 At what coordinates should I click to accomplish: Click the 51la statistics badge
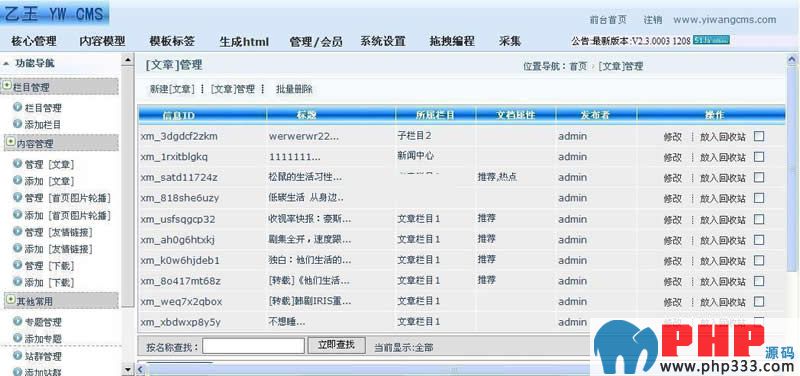click(x=711, y=40)
